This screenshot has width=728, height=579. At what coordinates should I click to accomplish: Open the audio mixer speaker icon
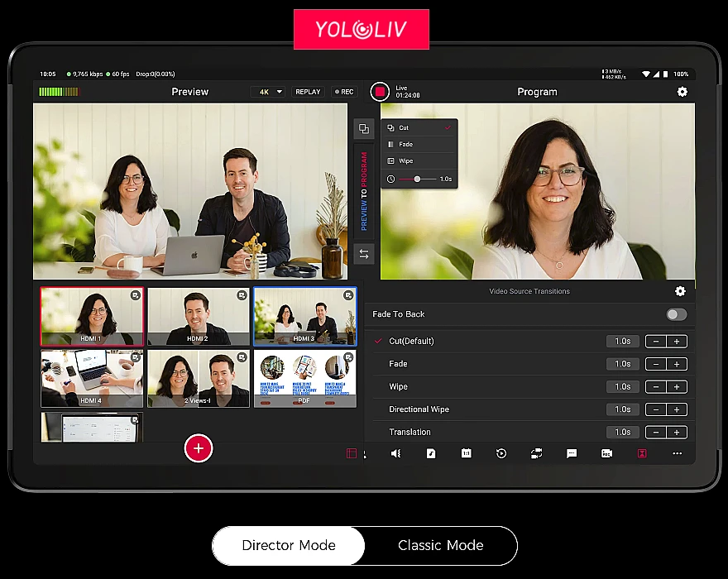(395, 453)
